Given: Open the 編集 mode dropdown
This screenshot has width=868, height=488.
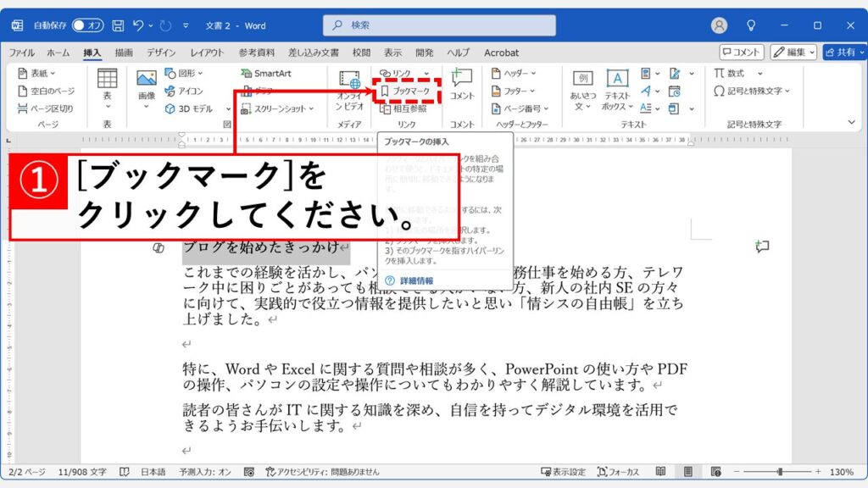Looking at the screenshot, I should pos(793,52).
